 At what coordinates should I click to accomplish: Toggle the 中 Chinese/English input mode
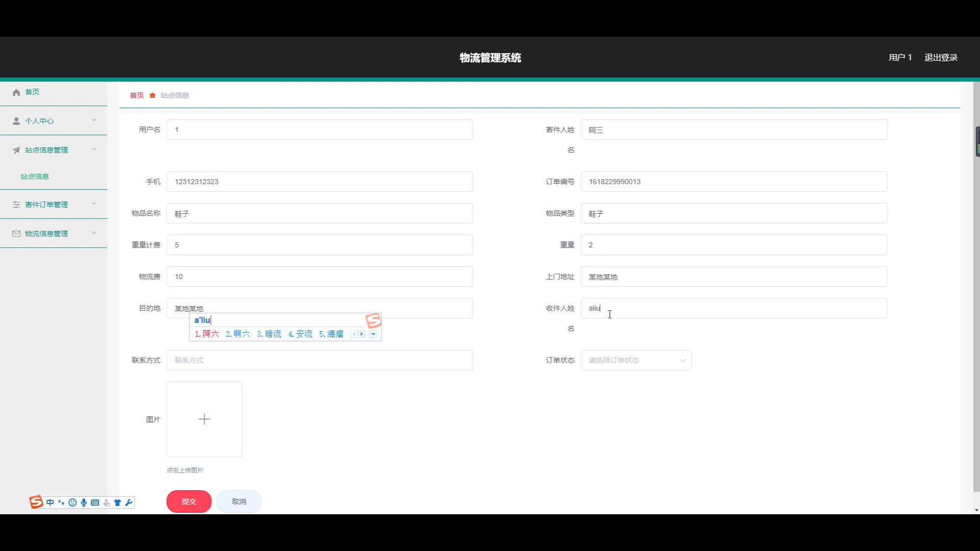pyautogui.click(x=50, y=503)
